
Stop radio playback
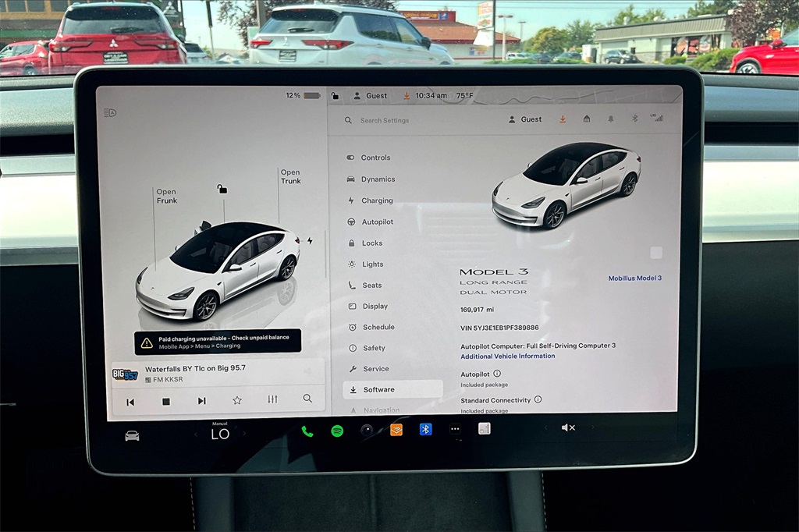coord(166,402)
